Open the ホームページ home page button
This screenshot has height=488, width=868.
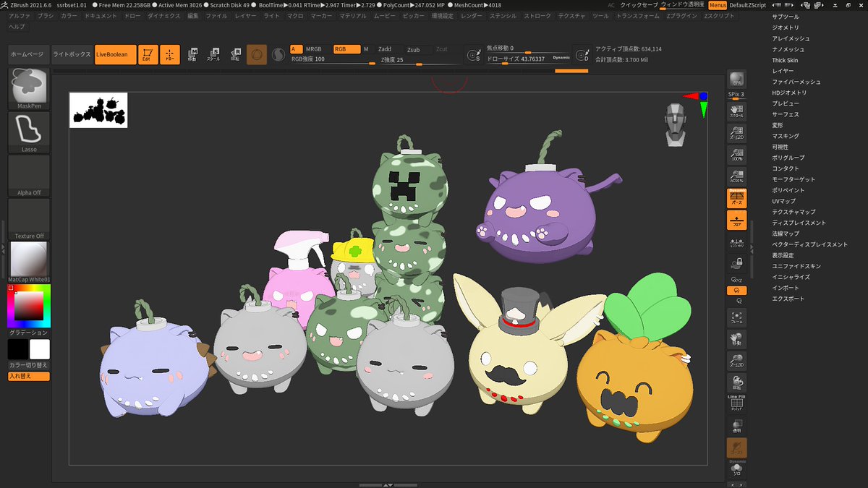[29, 54]
